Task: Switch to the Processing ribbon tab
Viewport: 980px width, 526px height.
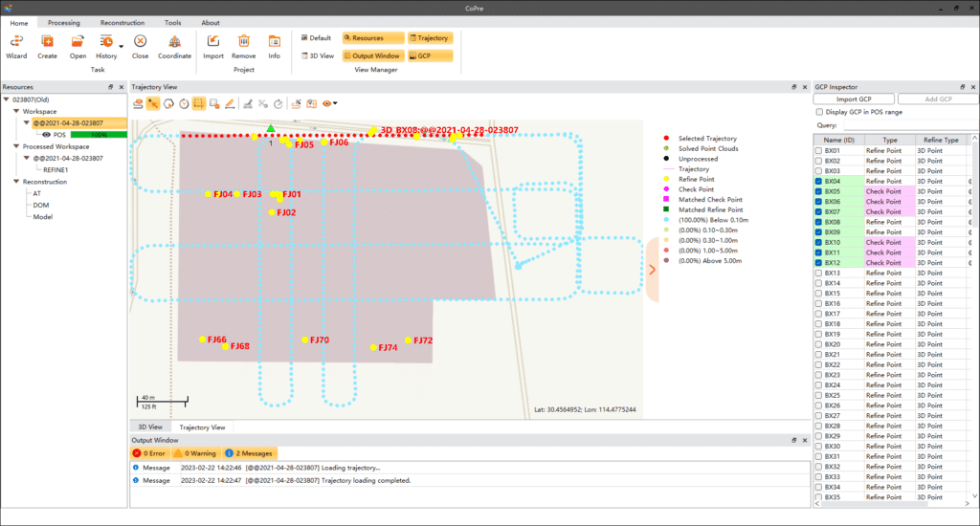Action: (x=64, y=22)
